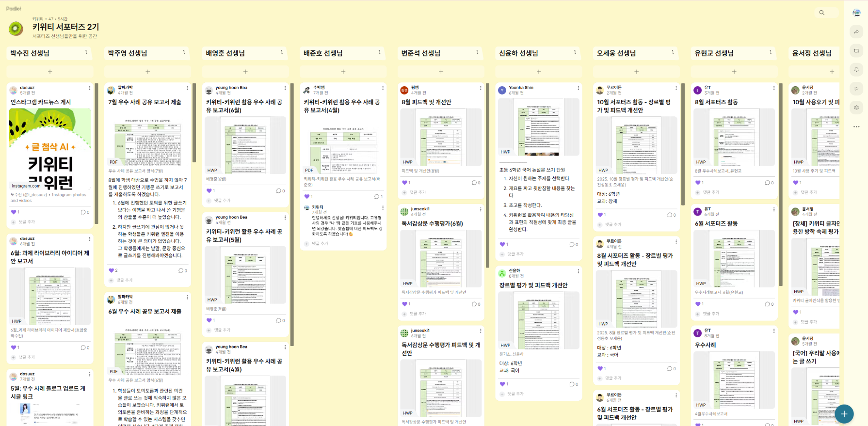Like the '인스타그램 카드뉴스 게시' post
Viewport: 868px width, 426px height.
tap(14, 212)
